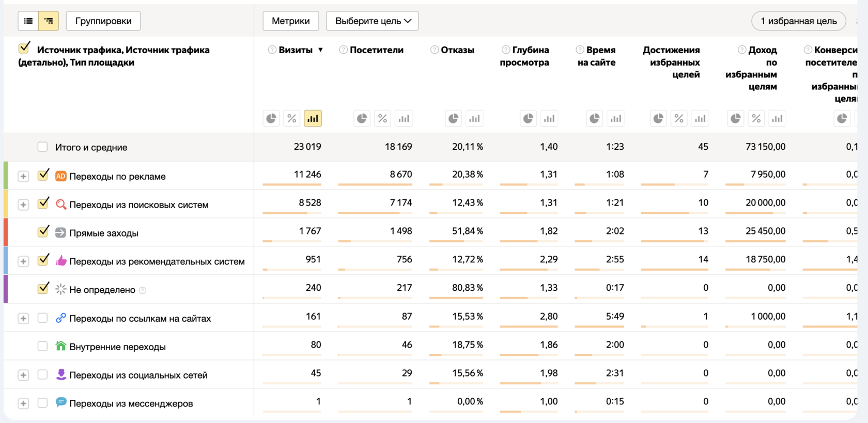The image size is (868, 423).
Task: Expand the Переходы по рекламе row
Action: coord(23,177)
